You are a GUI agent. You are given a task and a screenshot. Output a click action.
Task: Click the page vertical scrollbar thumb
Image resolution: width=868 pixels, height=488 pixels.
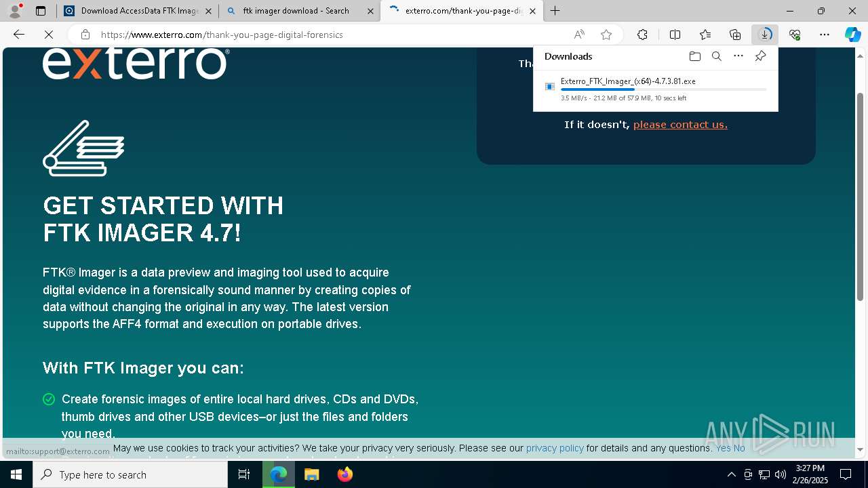point(861,197)
